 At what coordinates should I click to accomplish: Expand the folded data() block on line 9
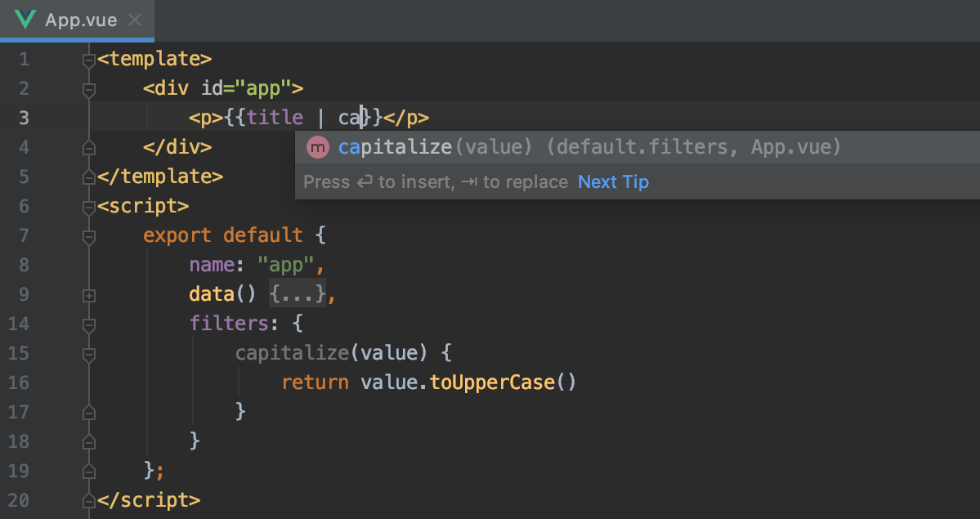[89, 296]
